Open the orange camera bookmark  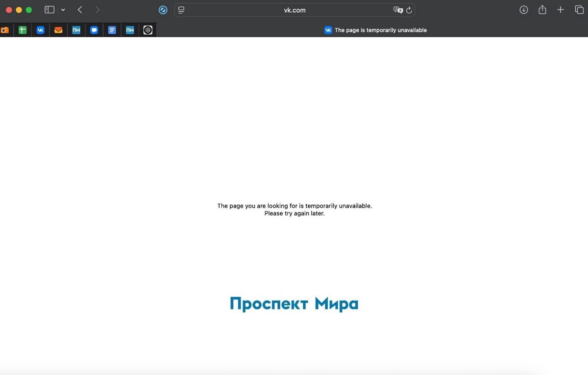click(x=5, y=30)
